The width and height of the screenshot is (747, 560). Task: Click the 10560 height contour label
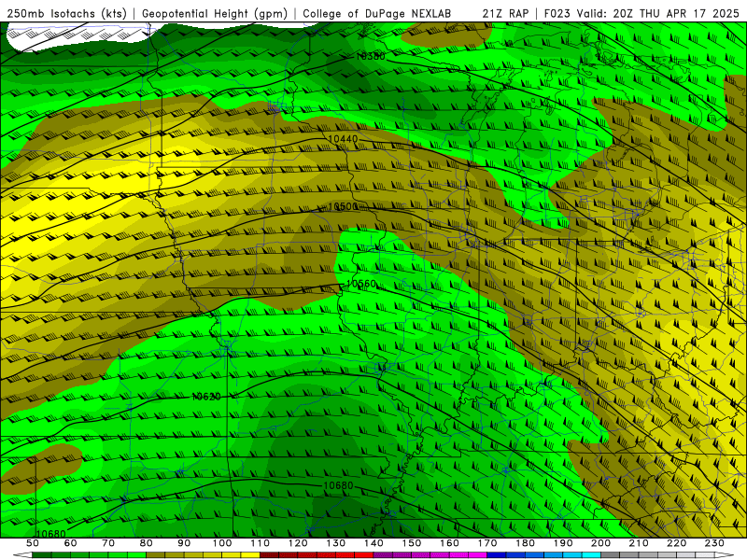coord(361,284)
